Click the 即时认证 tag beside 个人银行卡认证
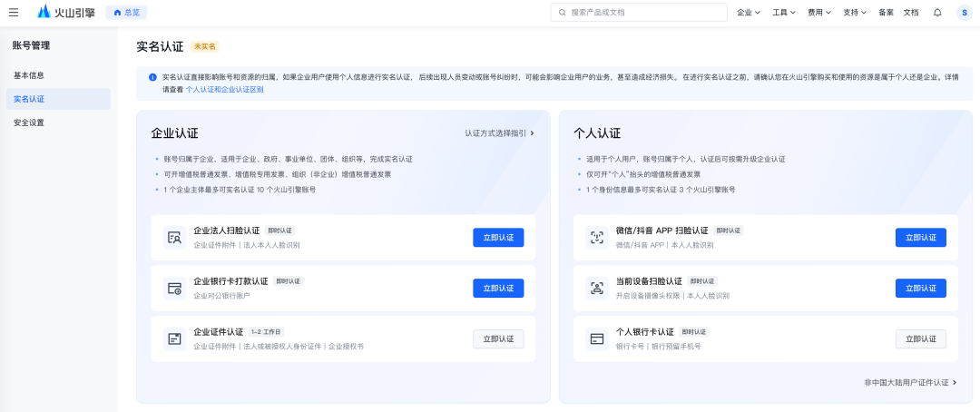980x412 pixels. click(694, 332)
